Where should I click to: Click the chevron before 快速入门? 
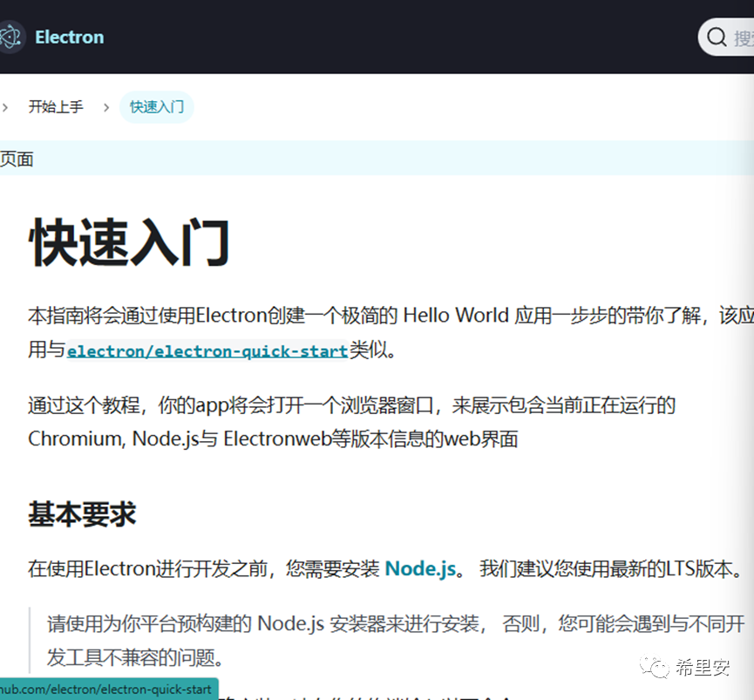point(106,107)
